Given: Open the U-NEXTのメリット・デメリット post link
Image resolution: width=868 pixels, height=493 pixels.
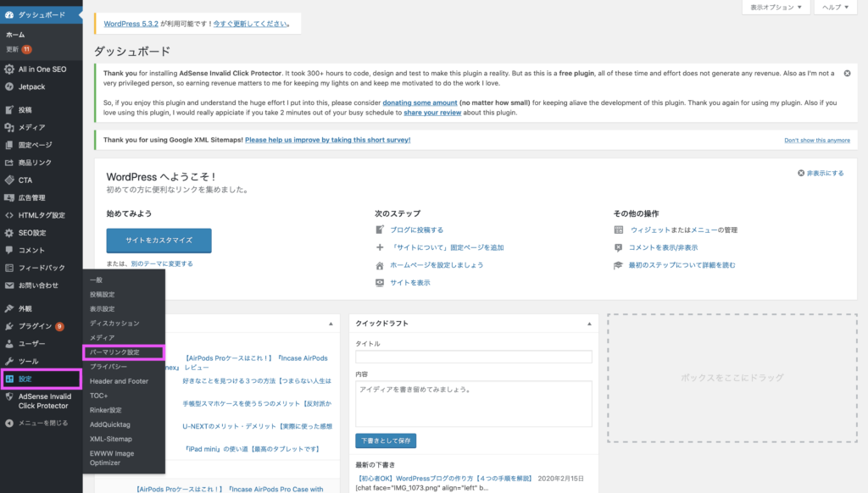Looking at the screenshot, I should (258, 427).
